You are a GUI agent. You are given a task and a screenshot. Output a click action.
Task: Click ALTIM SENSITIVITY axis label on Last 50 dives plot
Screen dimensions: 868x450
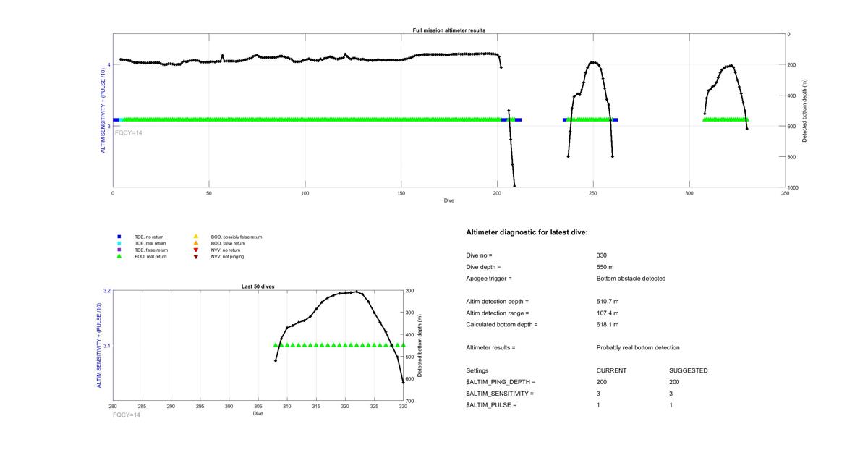(98, 346)
